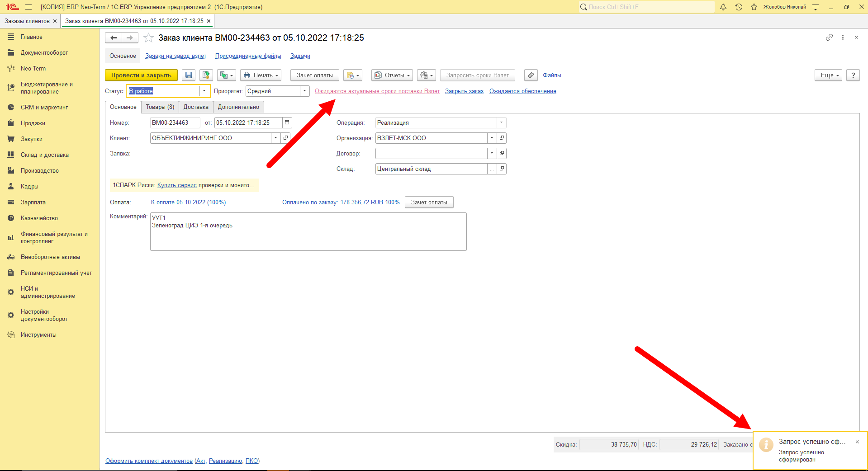Open Ожидается обеспечение link
This screenshot has width=868, height=471.
click(x=523, y=91)
